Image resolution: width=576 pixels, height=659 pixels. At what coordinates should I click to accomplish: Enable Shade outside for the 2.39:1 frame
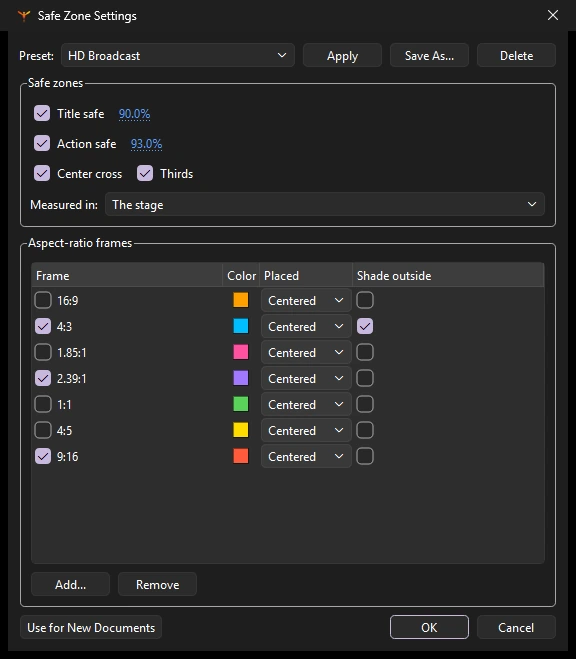pos(365,378)
